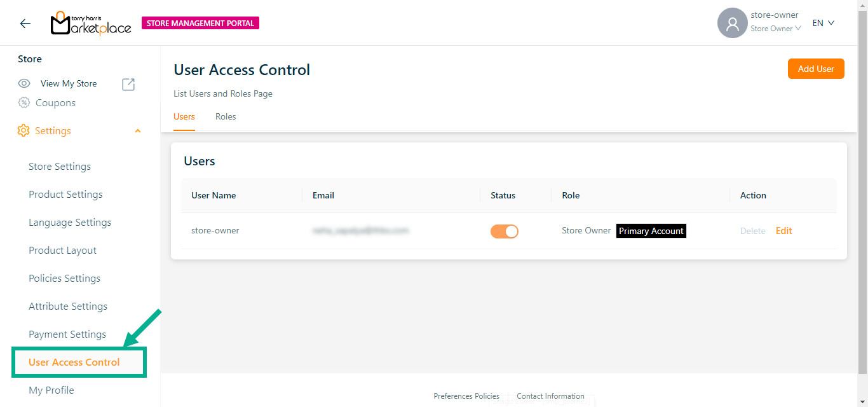
Task: Select the Users tab
Action: 184,117
